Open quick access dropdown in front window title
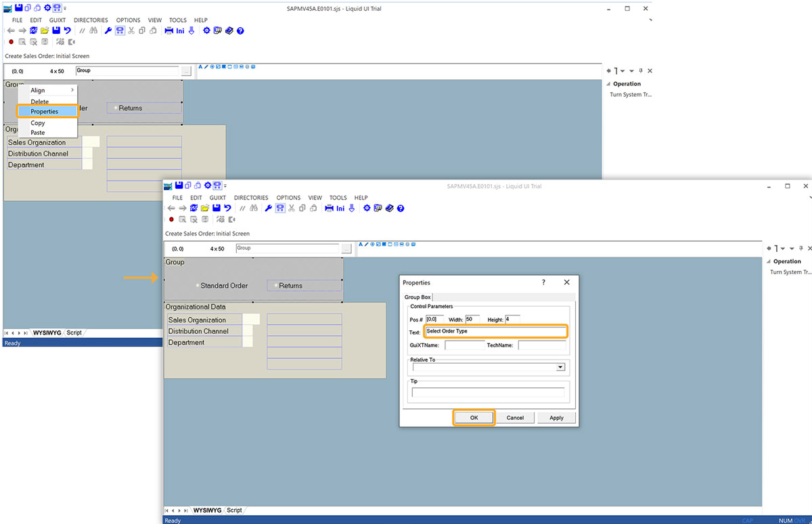The height and width of the screenshot is (524, 812). 225,185
